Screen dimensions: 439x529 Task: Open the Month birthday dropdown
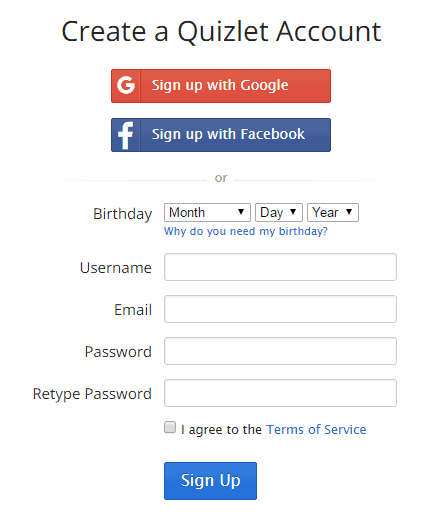pyautogui.click(x=207, y=213)
